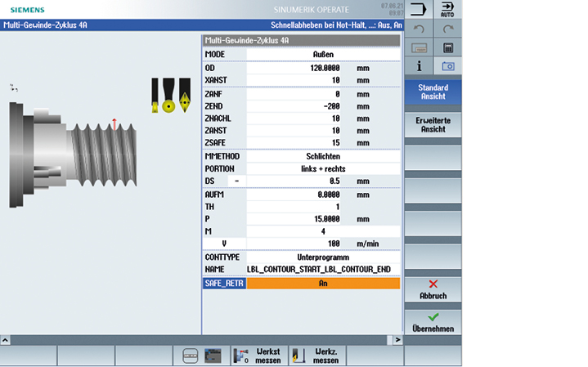Select the round insert tool image
Image resolution: width=588 pixels, height=367 pixels.
click(168, 95)
